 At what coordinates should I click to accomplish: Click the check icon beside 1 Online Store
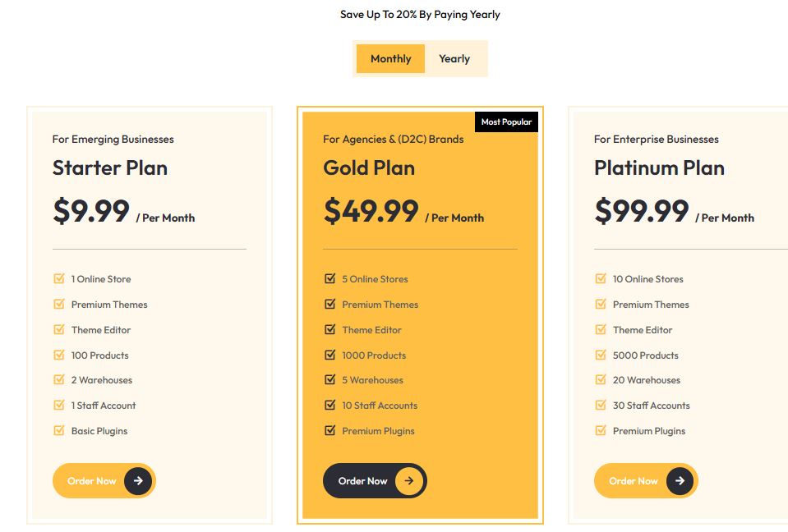[x=59, y=279]
